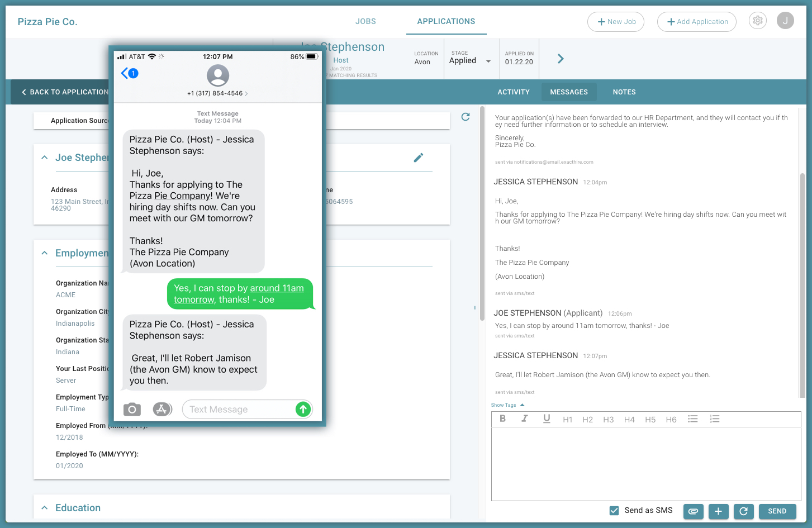This screenshot has width=812, height=528.
Task: Collapse the Education section
Action: tap(45, 508)
